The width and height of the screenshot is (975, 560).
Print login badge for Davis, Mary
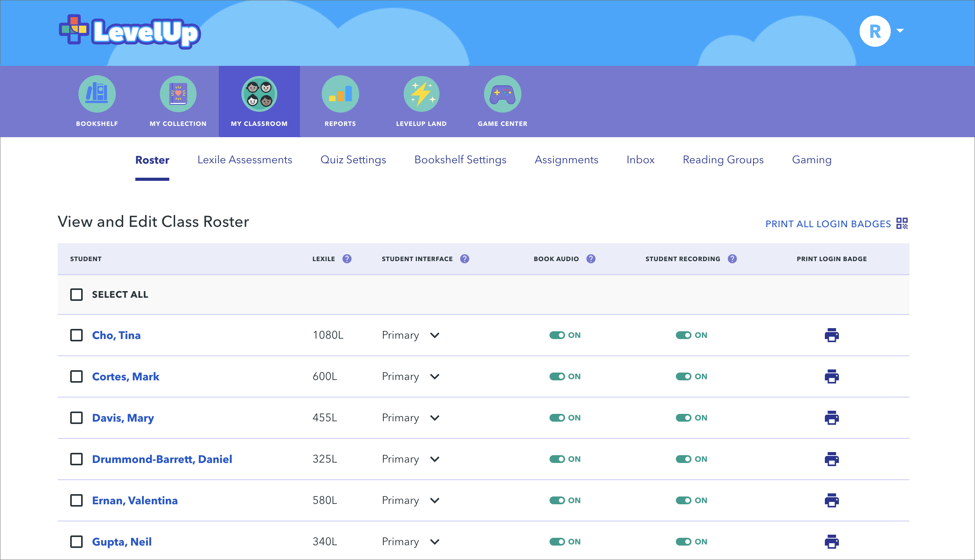[831, 418]
